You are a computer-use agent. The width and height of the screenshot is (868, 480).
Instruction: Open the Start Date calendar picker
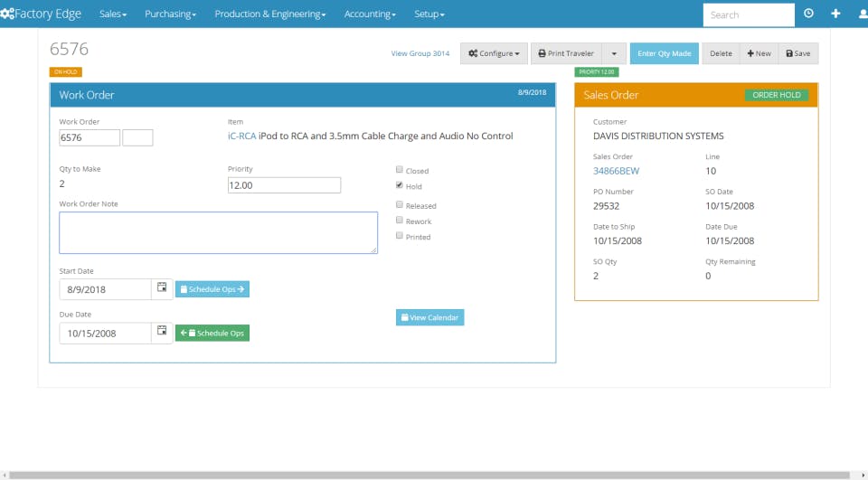tap(162, 287)
